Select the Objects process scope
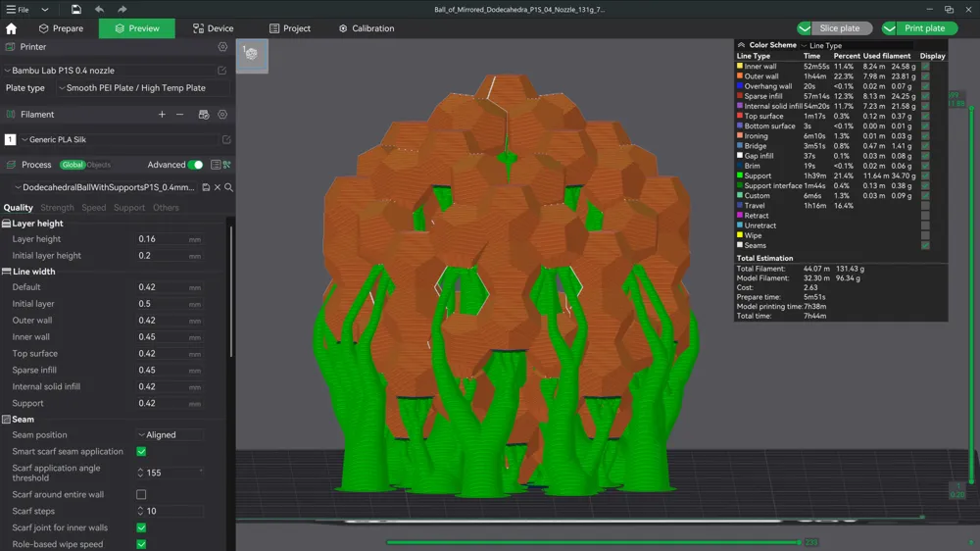 [x=99, y=165]
